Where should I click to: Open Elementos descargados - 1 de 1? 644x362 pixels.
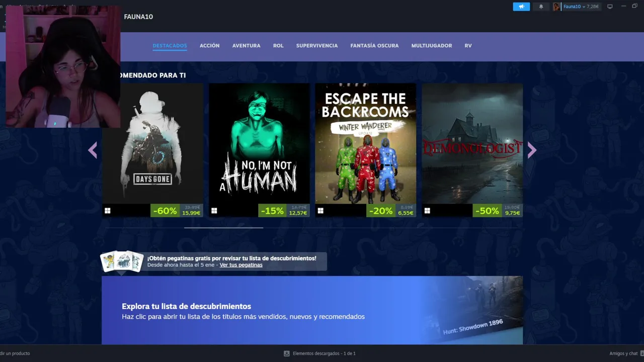(x=324, y=353)
